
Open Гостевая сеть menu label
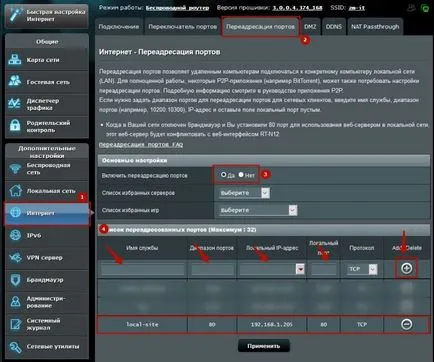point(48,82)
